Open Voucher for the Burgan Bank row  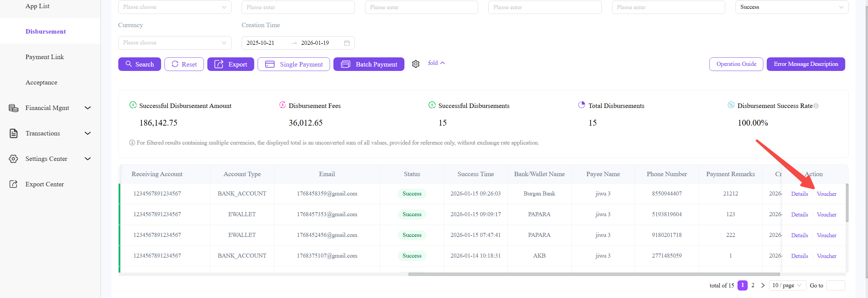[x=827, y=194]
